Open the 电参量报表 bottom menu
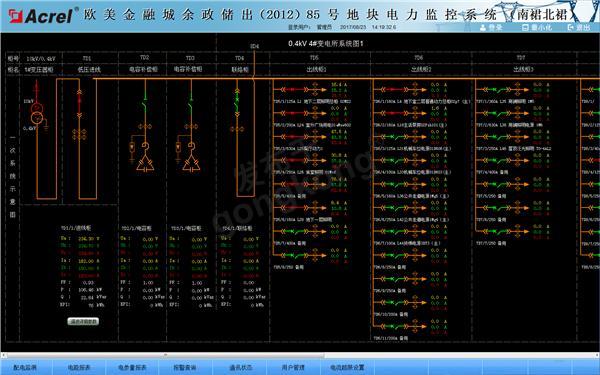The height and width of the screenshot is (375, 600). pyautogui.click(x=132, y=367)
